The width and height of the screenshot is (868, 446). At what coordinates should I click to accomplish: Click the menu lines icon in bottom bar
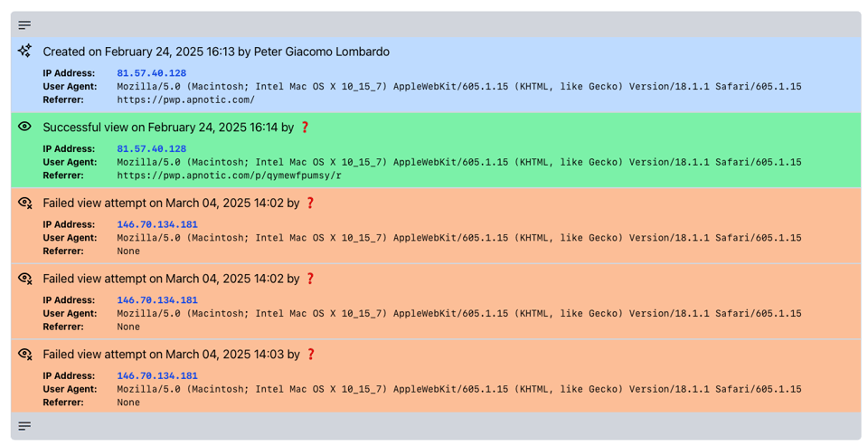pyautogui.click(x=24, y=426)
